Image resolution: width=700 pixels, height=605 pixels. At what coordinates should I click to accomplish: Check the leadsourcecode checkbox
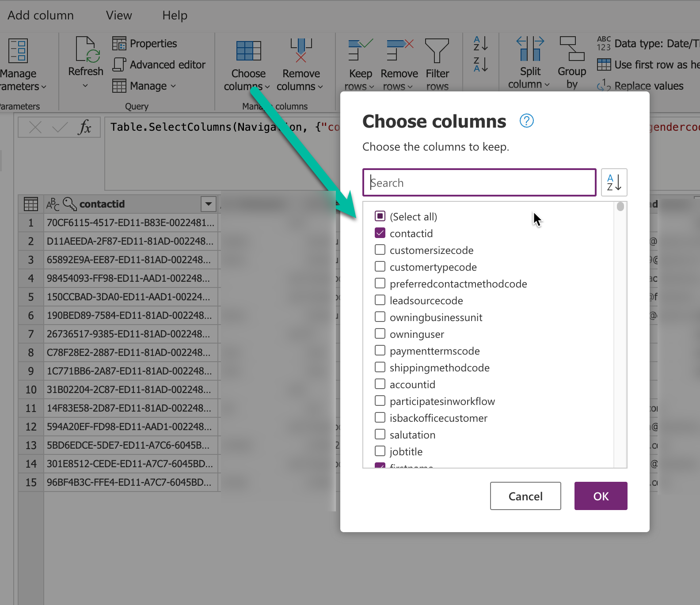380,300
